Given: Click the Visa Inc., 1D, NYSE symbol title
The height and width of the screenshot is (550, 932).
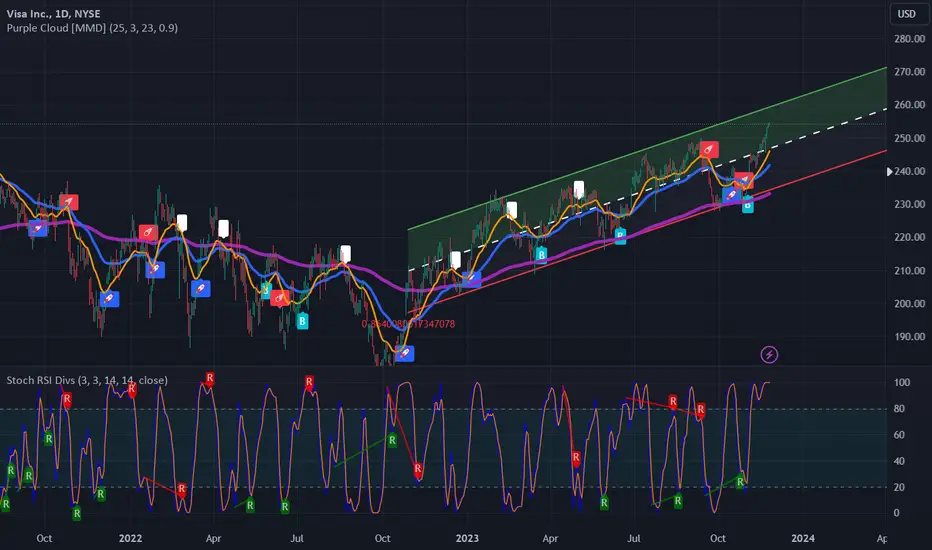Looking at the screenshot, I should [x=53, y=14].
